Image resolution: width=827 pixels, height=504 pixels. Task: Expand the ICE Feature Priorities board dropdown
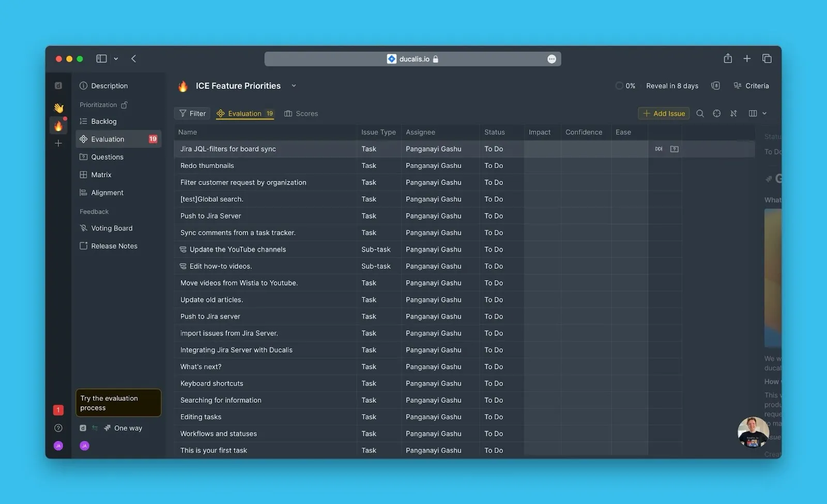tap(294, 86)
